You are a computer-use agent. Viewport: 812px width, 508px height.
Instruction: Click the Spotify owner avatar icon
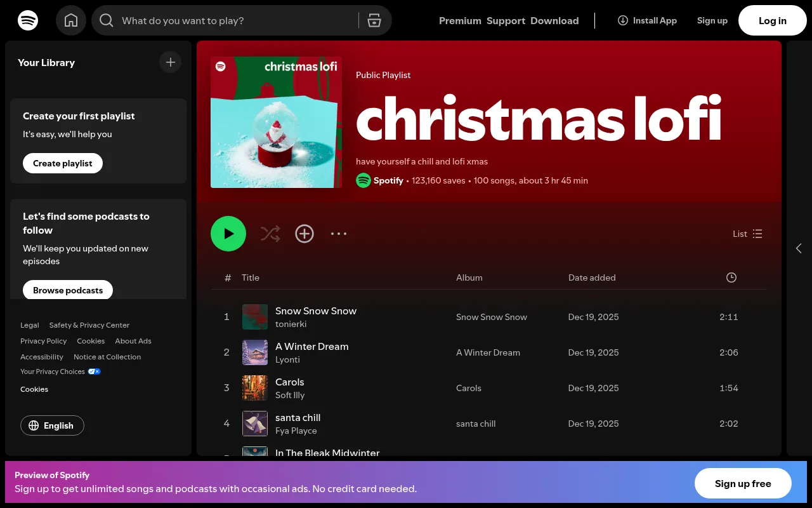pos(363,180)
